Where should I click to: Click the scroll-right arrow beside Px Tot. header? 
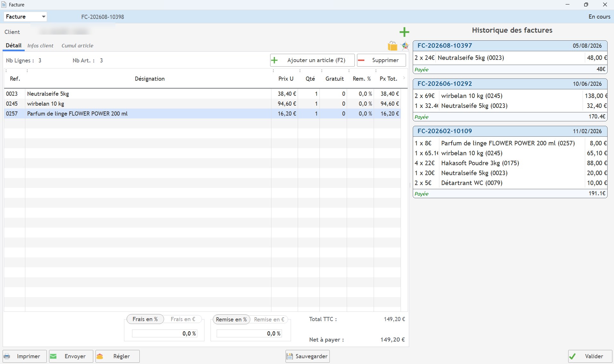[404, 78]
